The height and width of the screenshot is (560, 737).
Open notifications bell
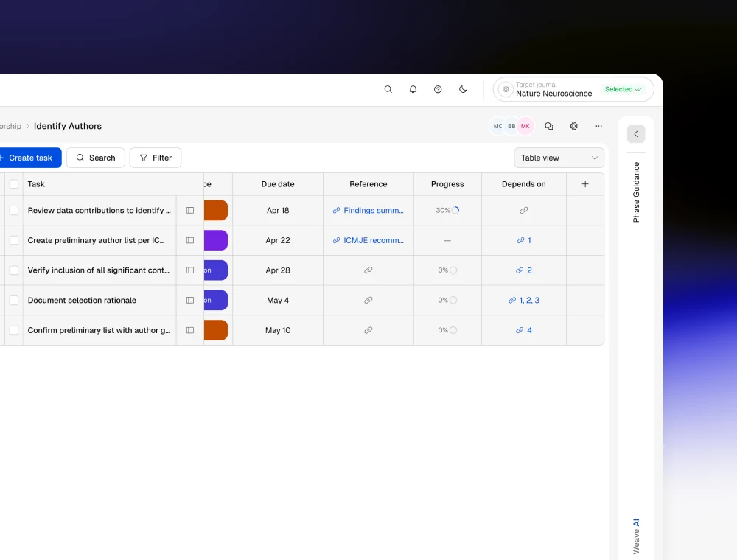click(413, 89)
